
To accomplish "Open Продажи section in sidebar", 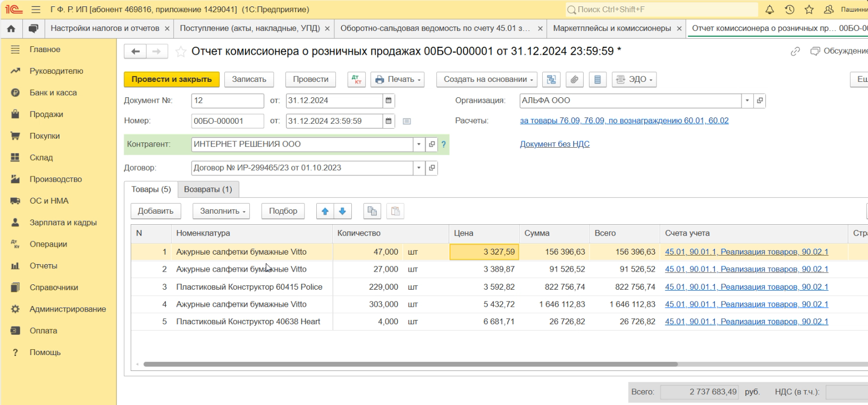I will [x=46, y=114].
